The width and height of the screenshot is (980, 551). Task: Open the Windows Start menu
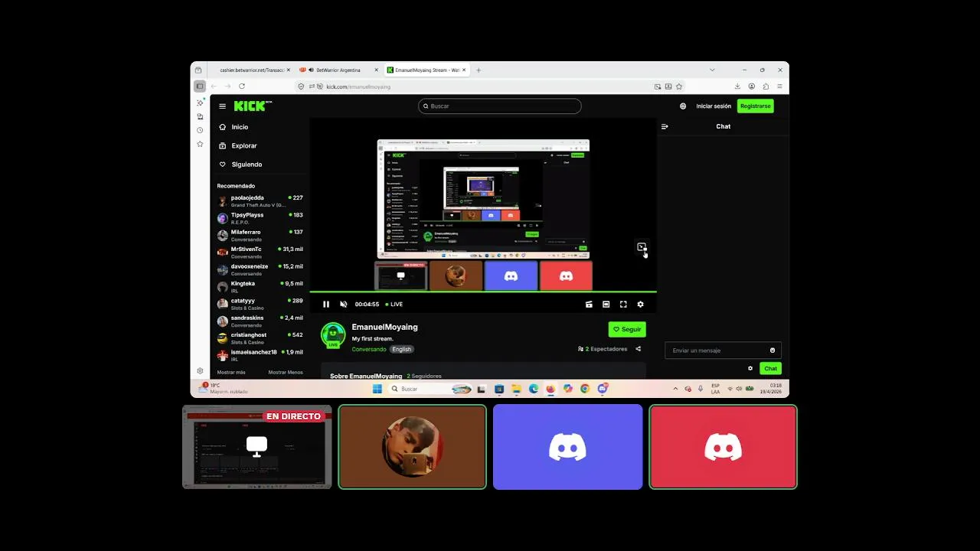(377, 389)
